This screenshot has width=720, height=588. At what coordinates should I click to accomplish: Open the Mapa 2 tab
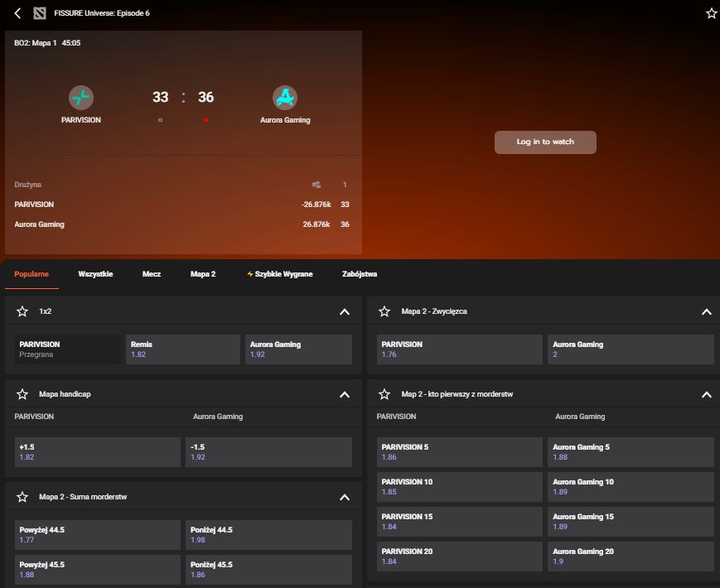click(203, 274)
